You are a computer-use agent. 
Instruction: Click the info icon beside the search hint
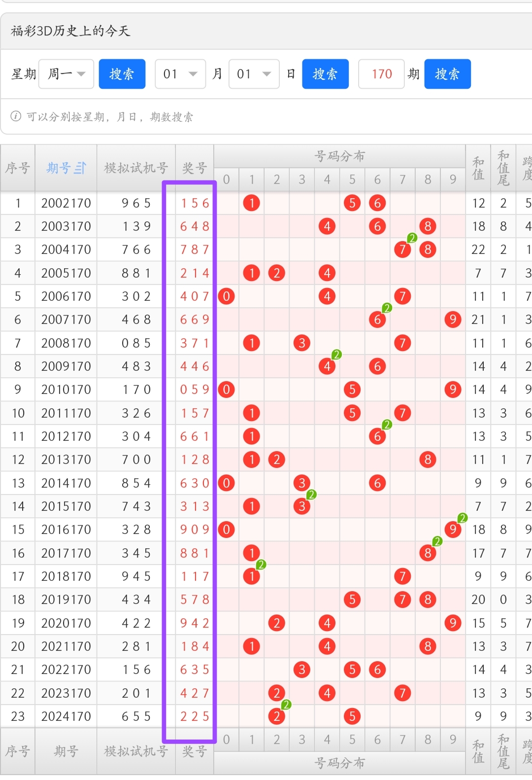click(x=16, y=116)
